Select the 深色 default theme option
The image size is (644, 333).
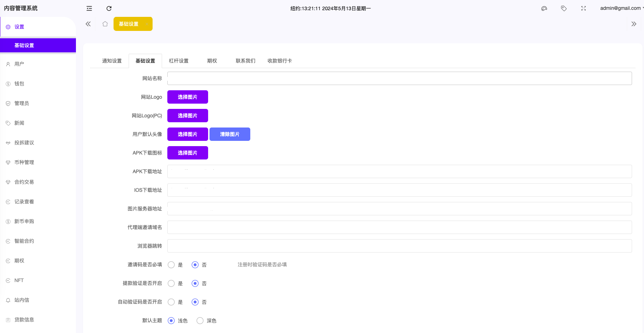(x=200, y=321)
